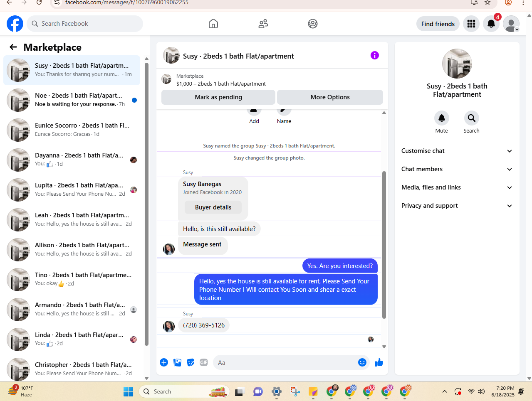Click More Options button
This screenshot has width=532, height=401.
click(330, 97)
